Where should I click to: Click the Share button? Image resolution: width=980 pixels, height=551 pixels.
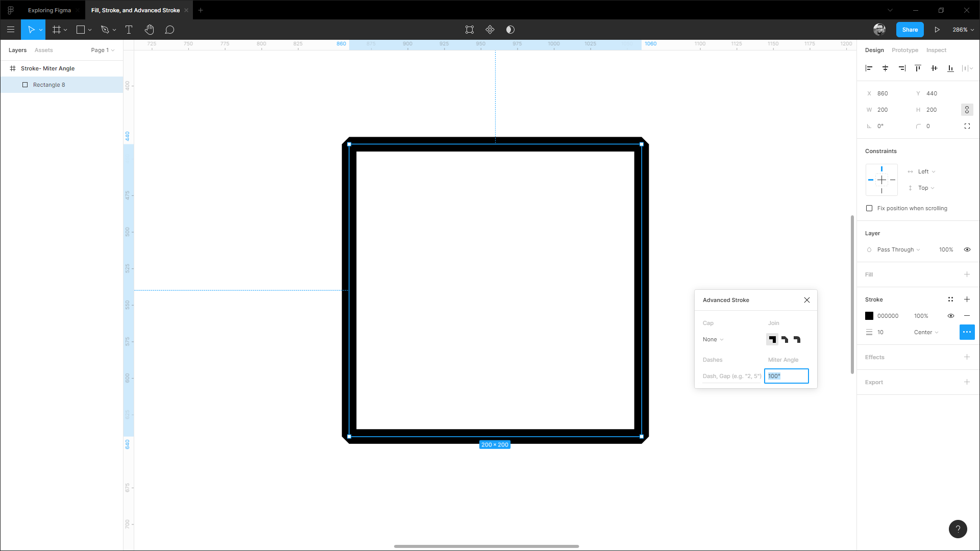910,30
